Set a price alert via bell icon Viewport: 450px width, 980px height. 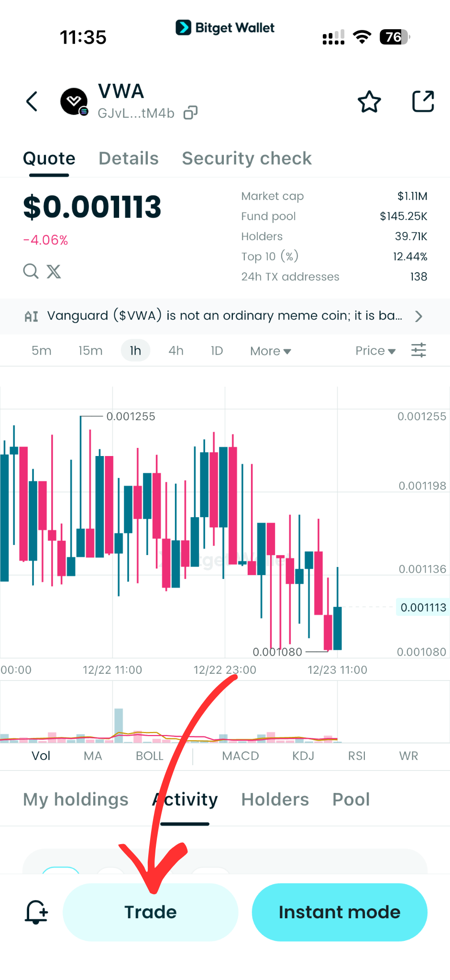click(x=36, y=912)
